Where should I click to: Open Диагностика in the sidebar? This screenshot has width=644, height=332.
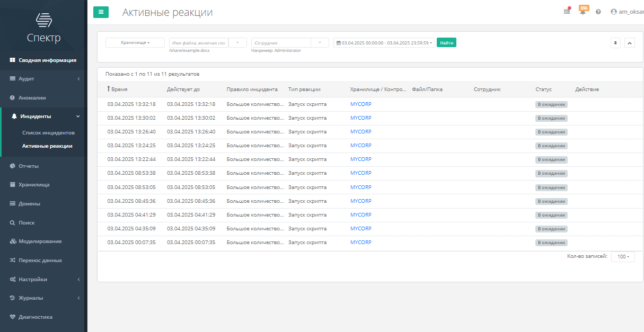point(43,317)
